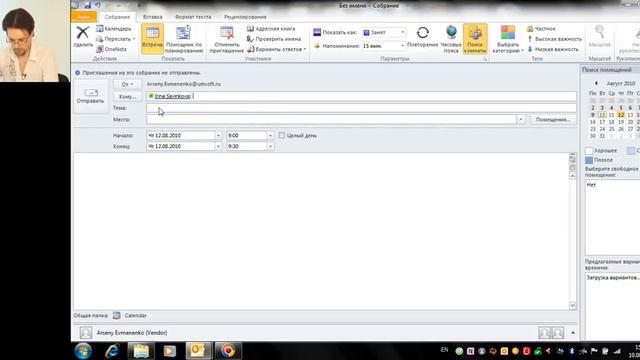Image resolution: width=640 pixels, height=360 pixels.
Task: Click the Отправить send button
Action: tap(90, 96)
